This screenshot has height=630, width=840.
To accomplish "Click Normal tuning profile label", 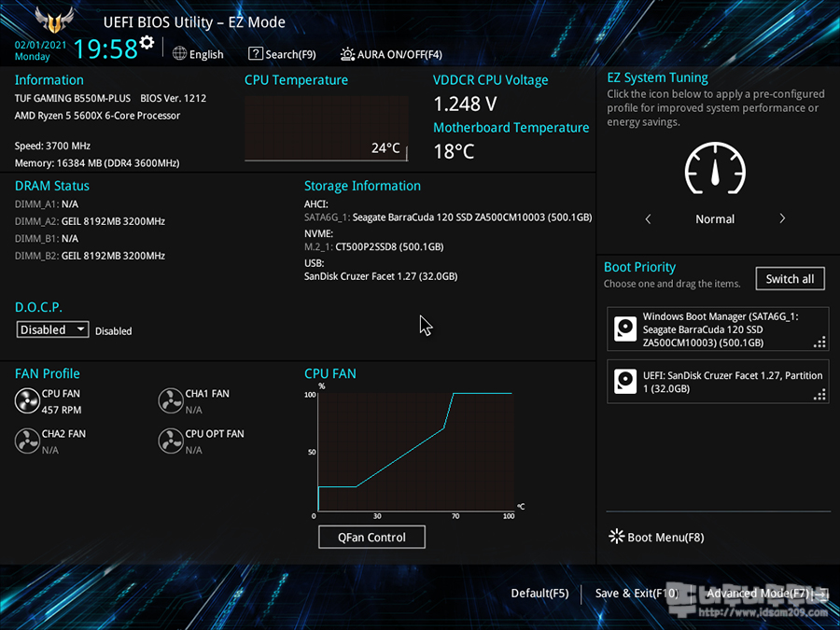I will pos(715,219).
